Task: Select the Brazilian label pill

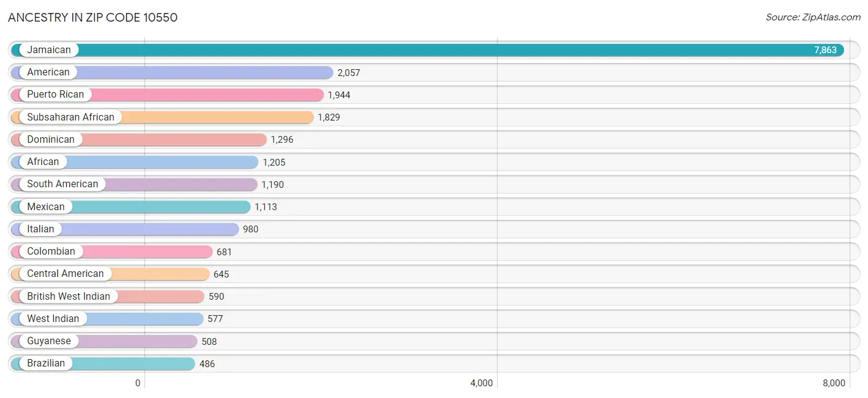Action: (46, 363)
